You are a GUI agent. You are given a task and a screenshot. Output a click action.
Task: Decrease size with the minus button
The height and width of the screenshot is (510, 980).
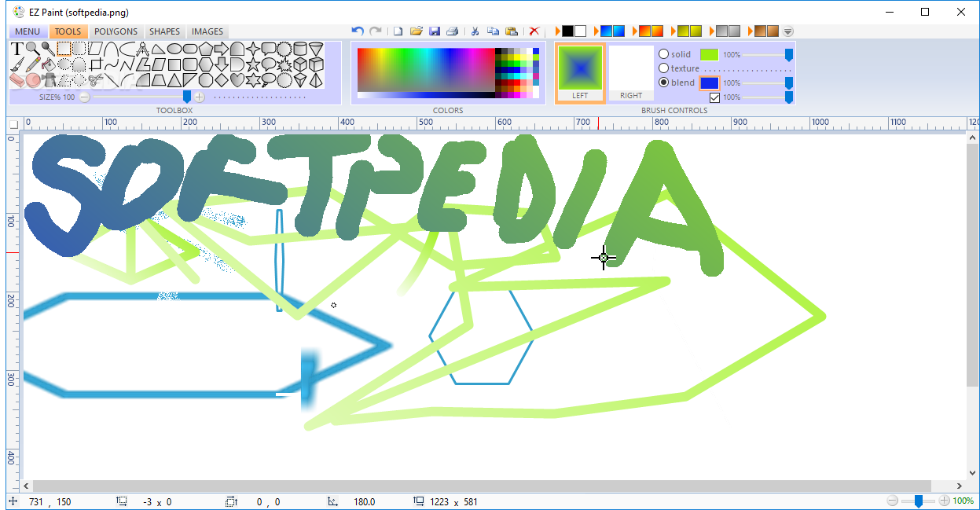point(85,97)
